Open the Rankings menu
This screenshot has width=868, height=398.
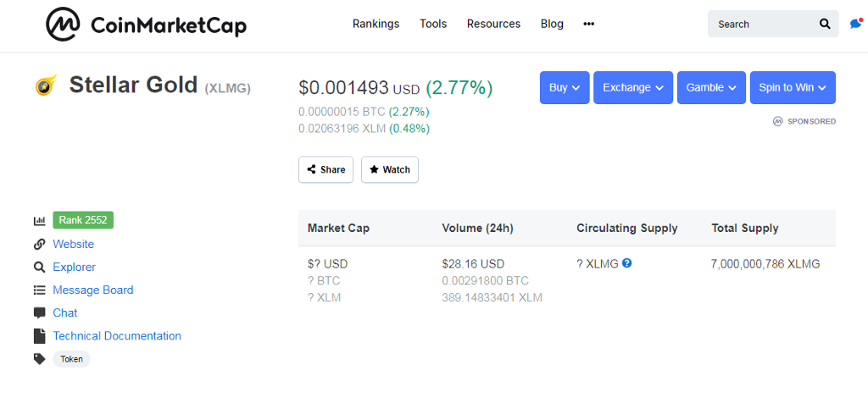click(376, 24)
